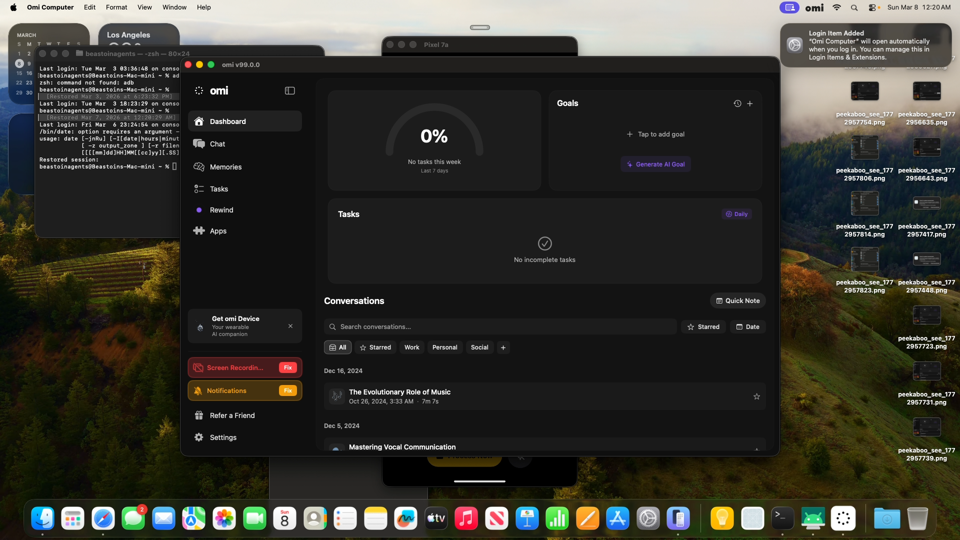Open the Get omi Device promo card
Viewport: 960px width, 540px height.
(x=244, y=326)
